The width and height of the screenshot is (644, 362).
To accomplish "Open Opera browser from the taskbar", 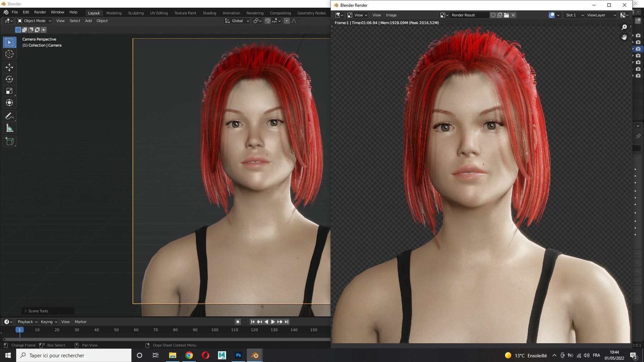I will pos(205,355).
